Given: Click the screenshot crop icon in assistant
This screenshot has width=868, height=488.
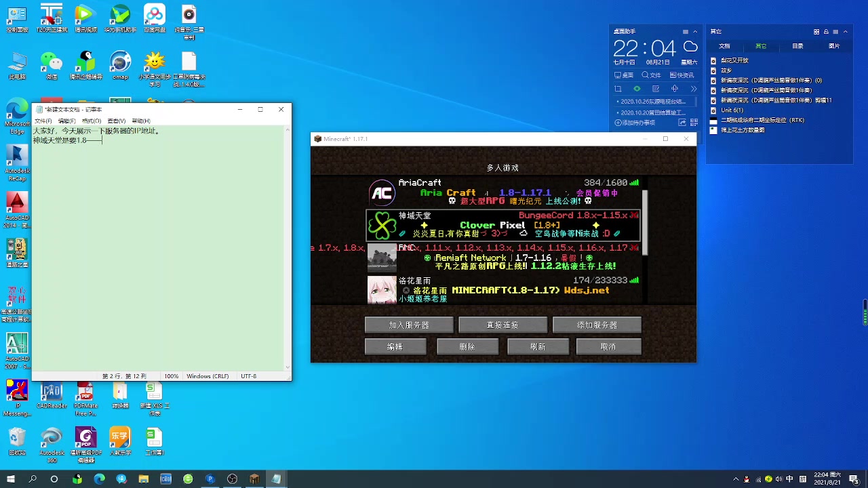Looking at the screenshot, I should 618,89.
